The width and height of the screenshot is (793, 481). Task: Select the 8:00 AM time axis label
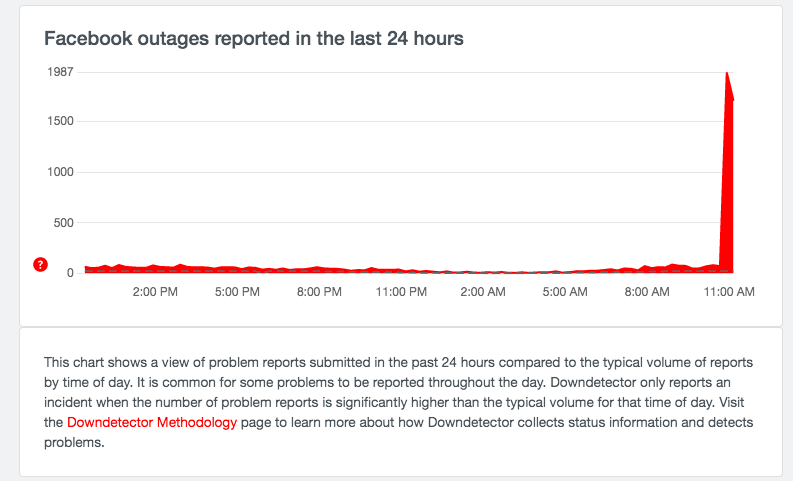pos(648,292)
